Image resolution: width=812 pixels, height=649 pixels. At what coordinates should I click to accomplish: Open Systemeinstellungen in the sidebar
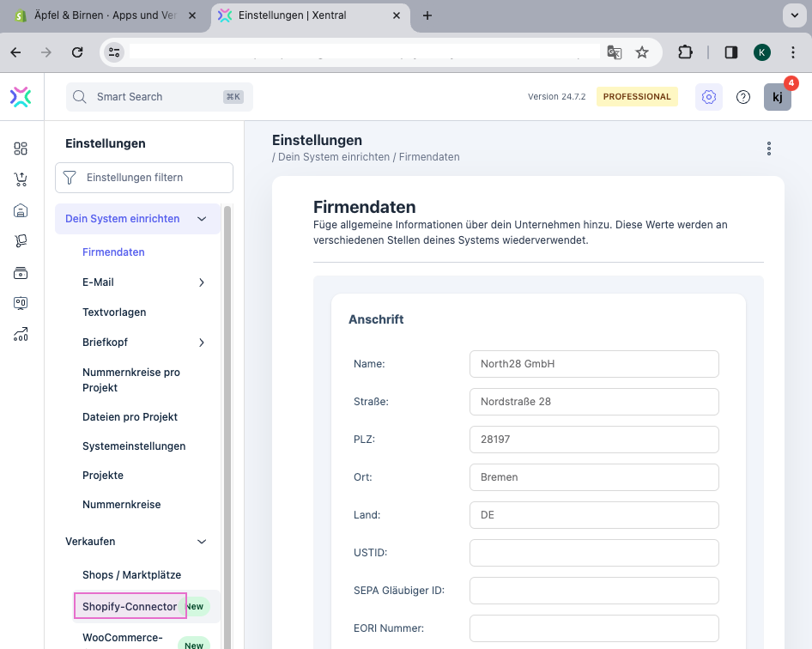134,446
